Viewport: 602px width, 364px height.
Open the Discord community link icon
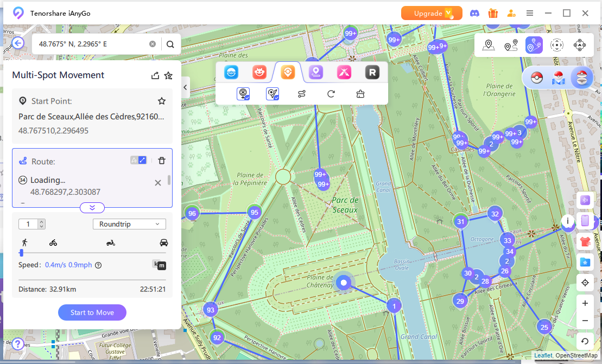click(474, 14)
